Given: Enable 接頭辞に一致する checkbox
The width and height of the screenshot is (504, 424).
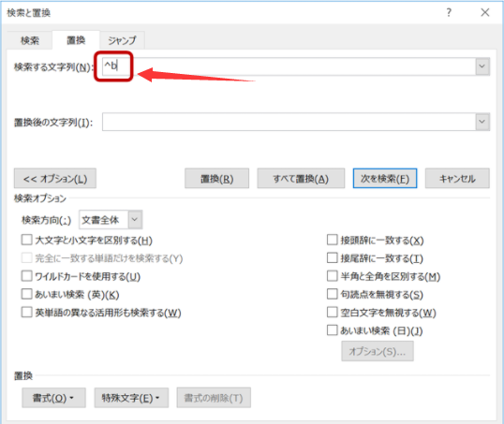Looking at the screenshot, I should tap(332, 240).
